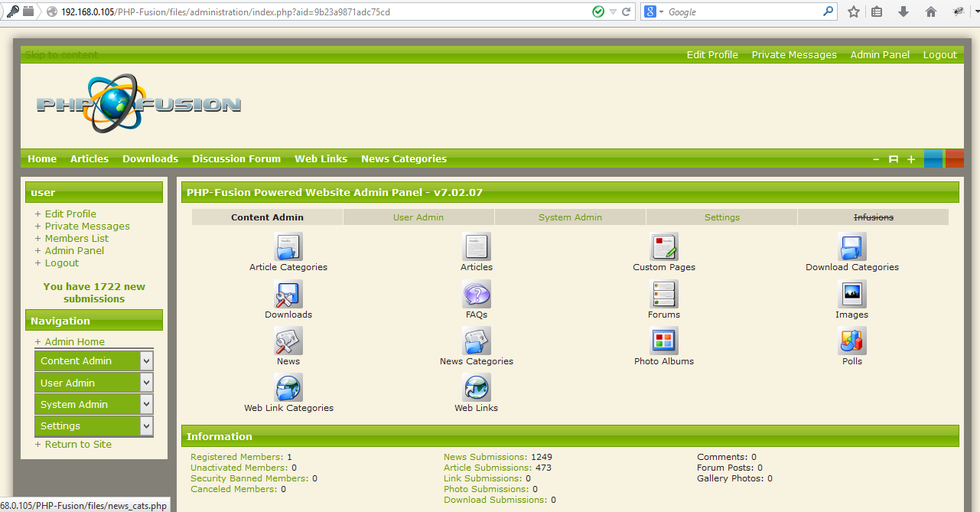Open the News admin icon
Viewport: 980px width, 512px height.
[x=288, y=341]
